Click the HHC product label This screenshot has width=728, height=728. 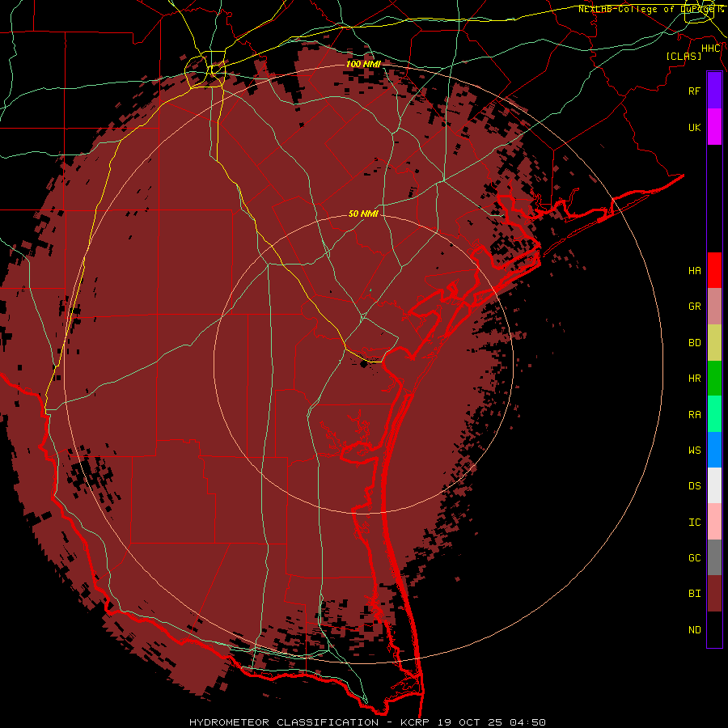point(711,49)
